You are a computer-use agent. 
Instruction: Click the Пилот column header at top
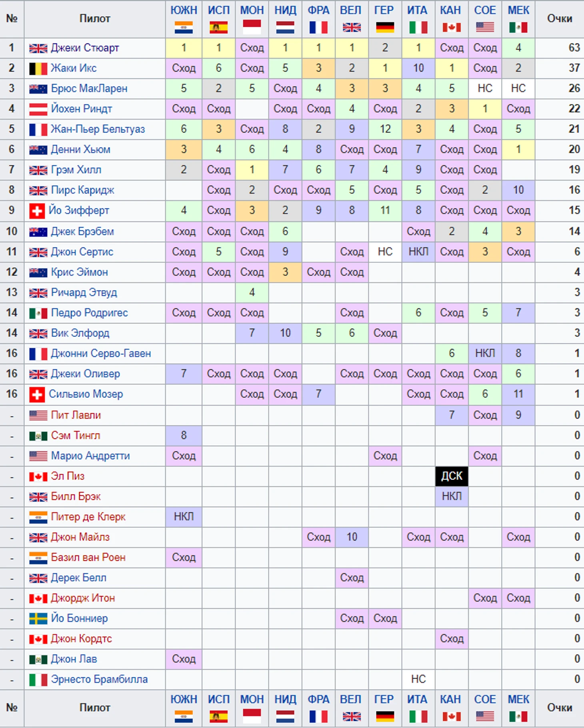coord(94,19)
